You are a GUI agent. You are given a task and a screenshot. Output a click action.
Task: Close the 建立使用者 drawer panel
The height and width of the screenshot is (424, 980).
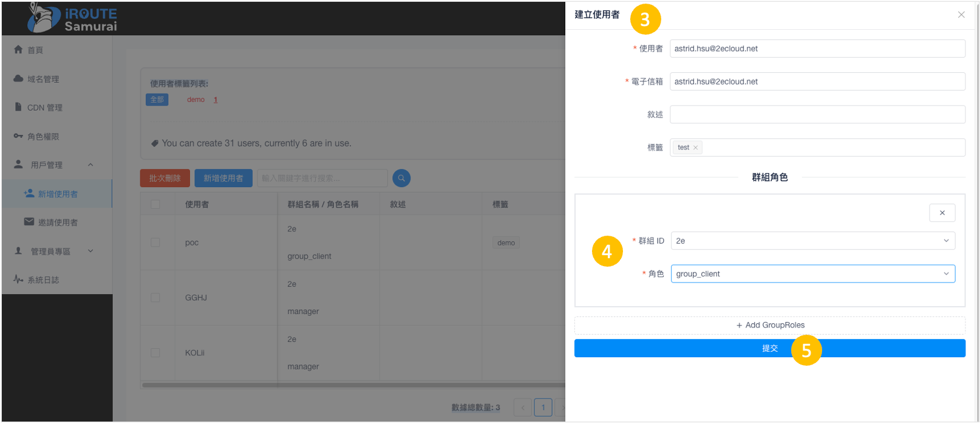[x=961, y=15]
